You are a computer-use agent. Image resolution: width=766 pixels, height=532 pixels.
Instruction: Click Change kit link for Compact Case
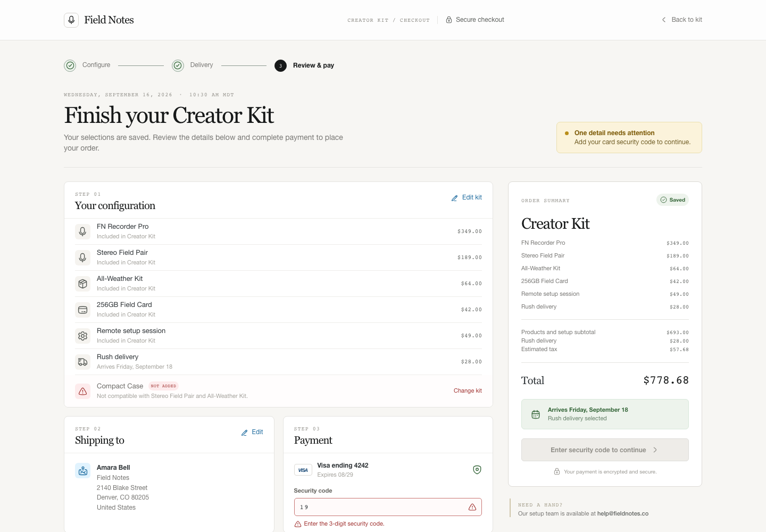pos(468,390)
